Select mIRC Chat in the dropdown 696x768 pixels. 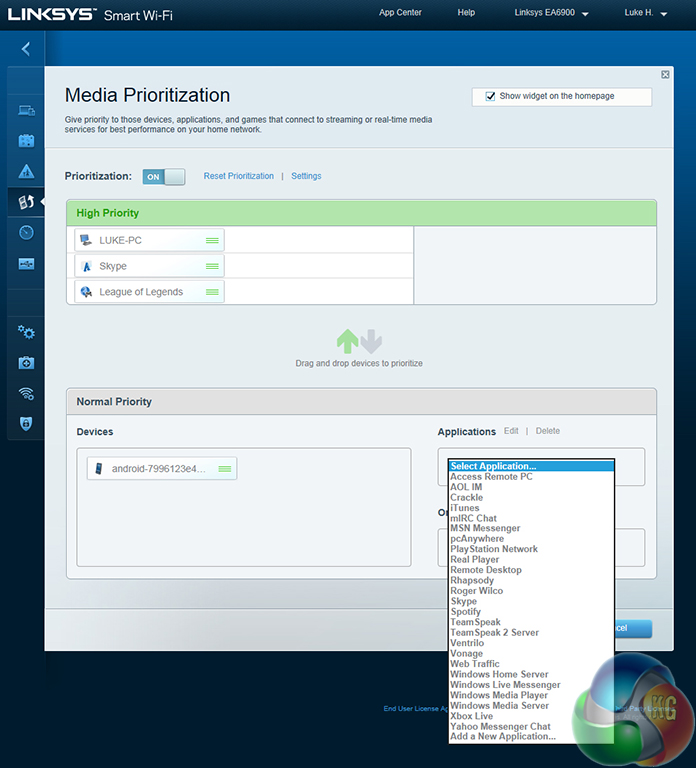click(531, 518)
